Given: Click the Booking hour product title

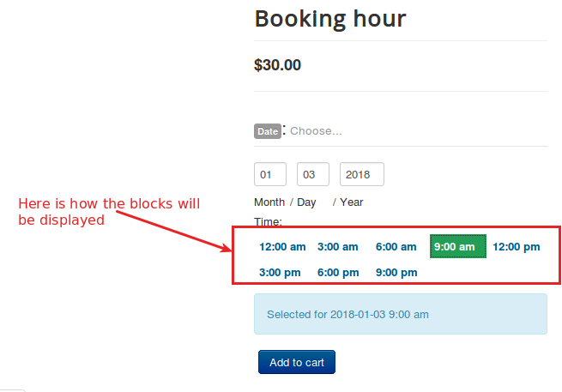Looking at the screenshot, I should tap(330, 19).
